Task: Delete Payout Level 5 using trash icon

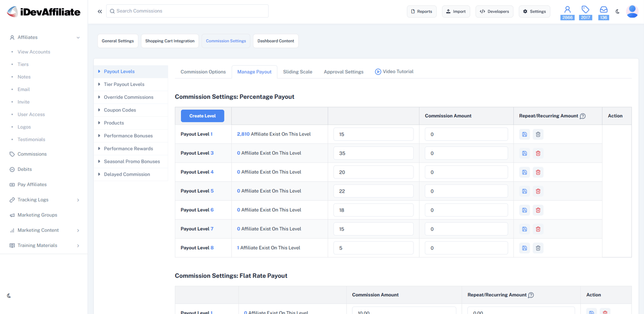Action: (x=538, y=191)
